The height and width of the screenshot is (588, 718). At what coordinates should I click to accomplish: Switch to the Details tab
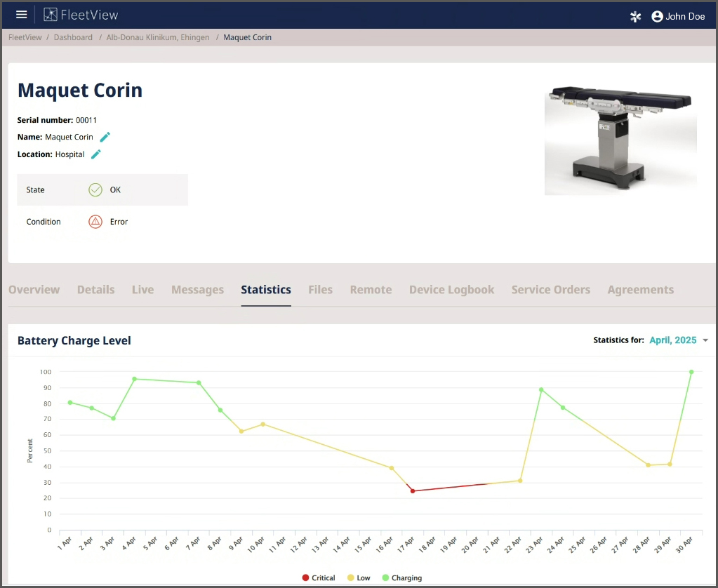tap(95, 290)
